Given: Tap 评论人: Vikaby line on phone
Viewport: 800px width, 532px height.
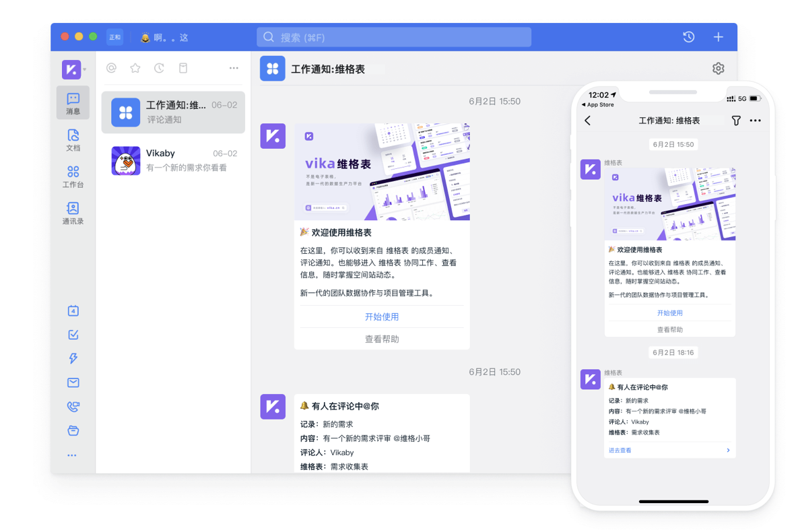Looking at the screenshot, I should pyautogui.click(x=628, y=422).
